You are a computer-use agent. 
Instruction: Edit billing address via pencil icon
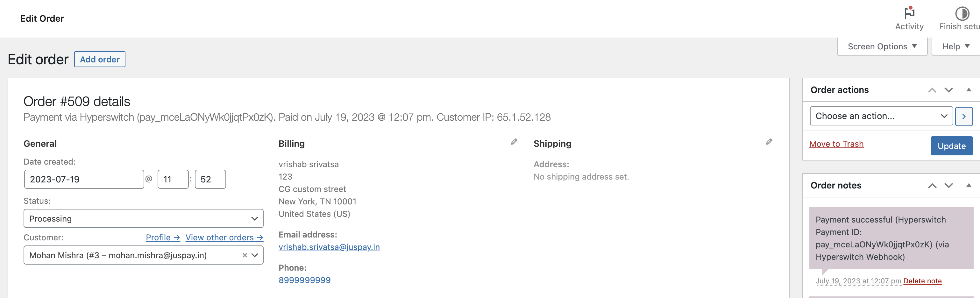[514, 142]
